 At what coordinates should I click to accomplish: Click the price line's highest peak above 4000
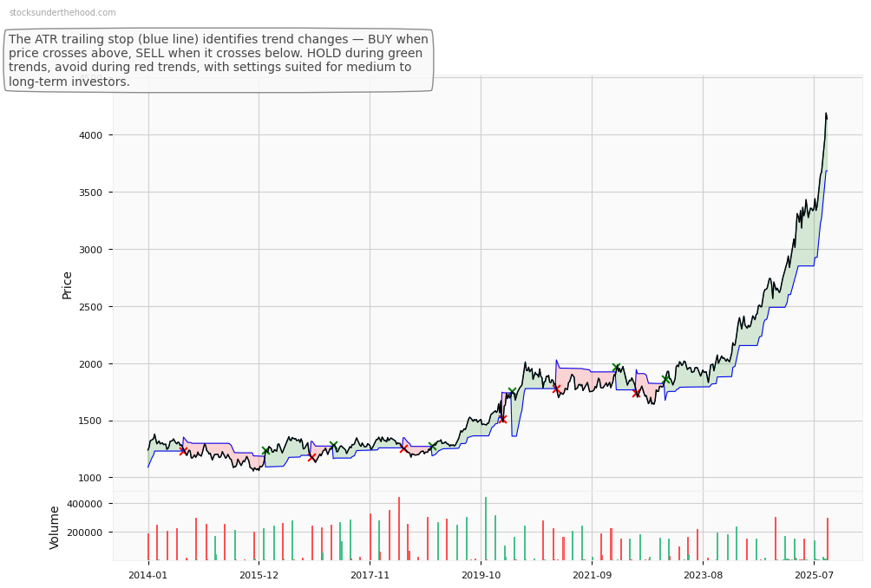point(826,114)
